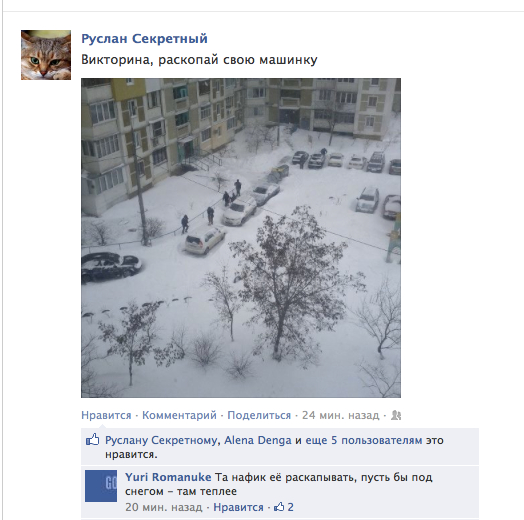Open Yuri Romanuke's profile name link
This screenshot has width=524, height=520.
[168, 477]
